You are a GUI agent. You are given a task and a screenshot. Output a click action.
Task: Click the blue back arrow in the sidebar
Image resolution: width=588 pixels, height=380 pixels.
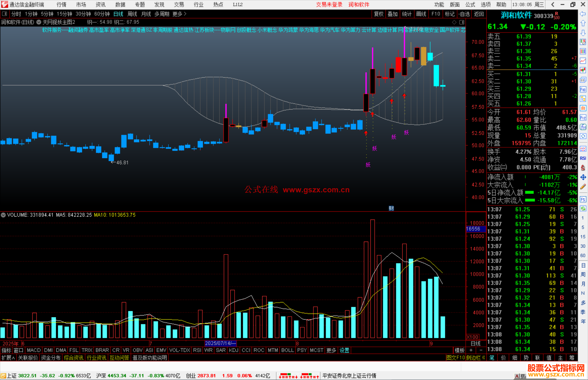pos(583,14)
